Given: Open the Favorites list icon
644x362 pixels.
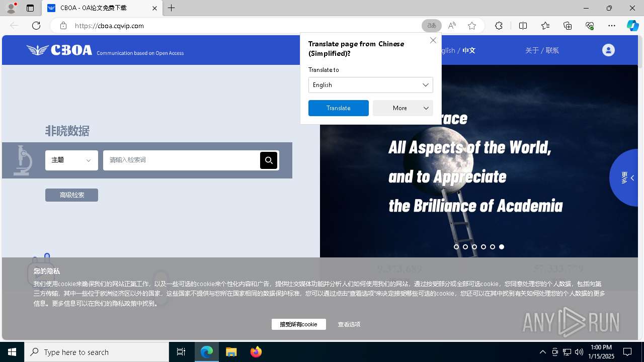Looking at the screenshot, I should click(545, 26).
